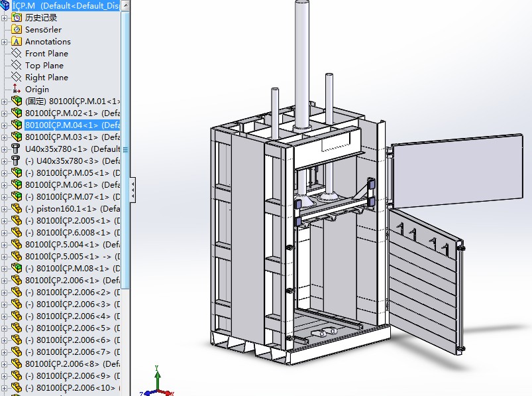Expand the U40x35x780<1> node
The height and width of the screenshot is (396, 532).
point(4,149)
